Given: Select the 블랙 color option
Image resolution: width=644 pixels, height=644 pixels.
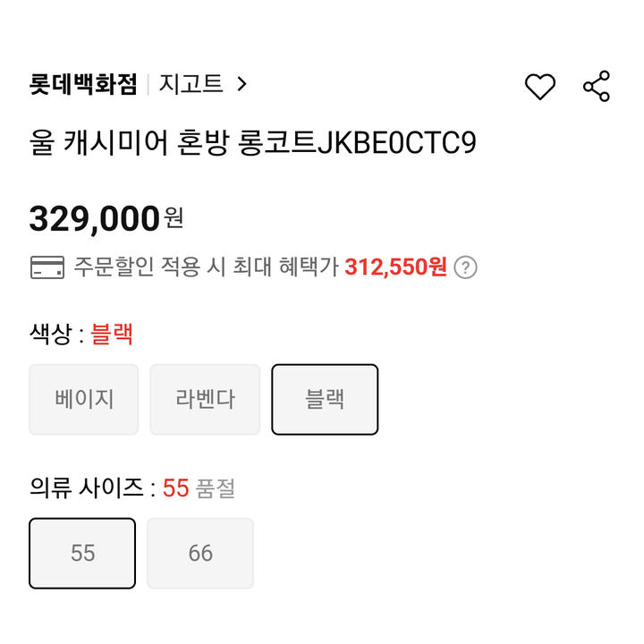Looking at the screenshot, I should (325, 399).
